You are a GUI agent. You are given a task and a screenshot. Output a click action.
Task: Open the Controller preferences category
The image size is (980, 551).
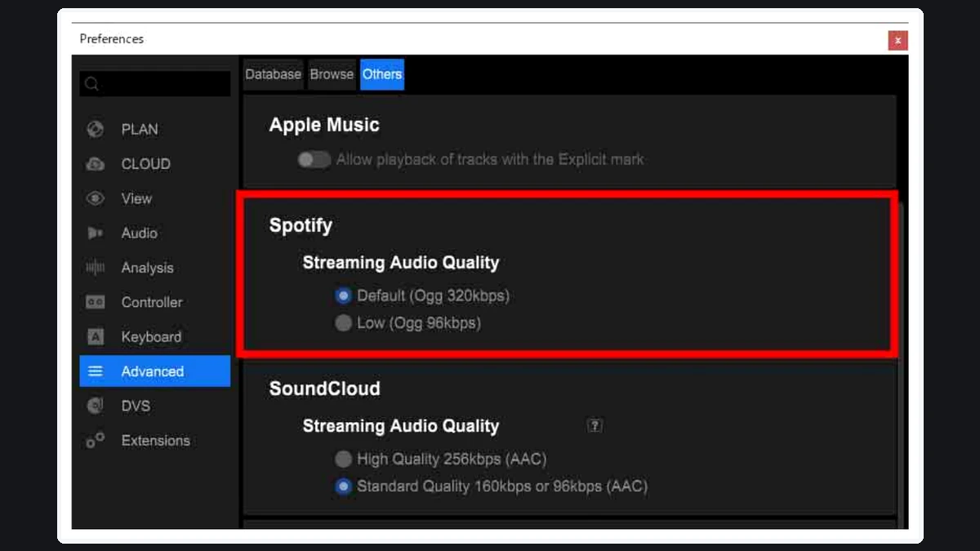point(155,302)
